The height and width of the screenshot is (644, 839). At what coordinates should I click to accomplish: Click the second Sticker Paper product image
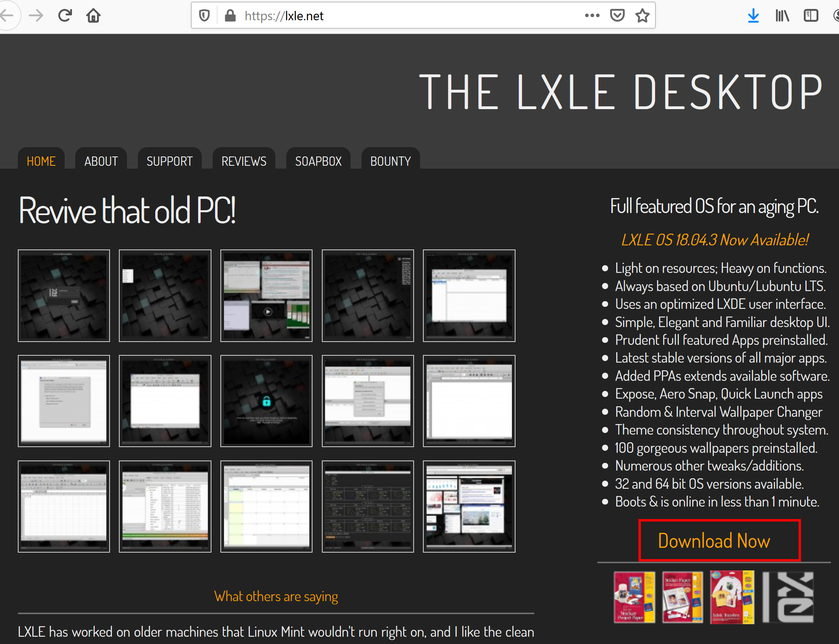click(x=683, y=597)
